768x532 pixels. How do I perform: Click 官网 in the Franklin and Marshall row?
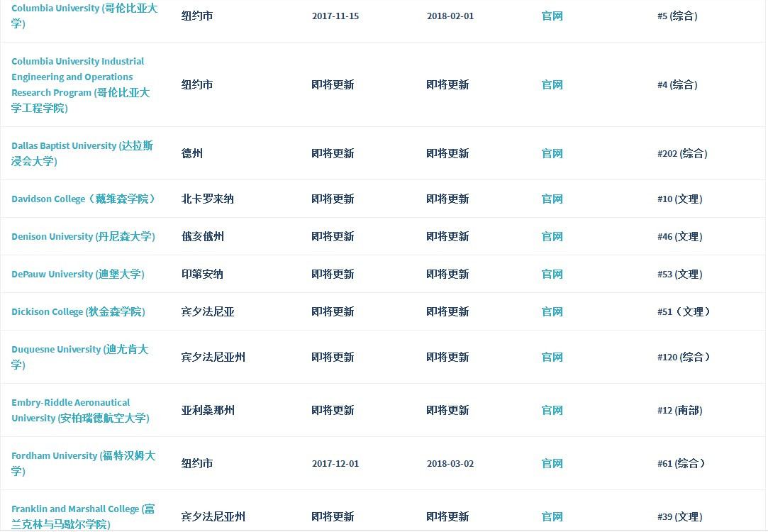552,517
